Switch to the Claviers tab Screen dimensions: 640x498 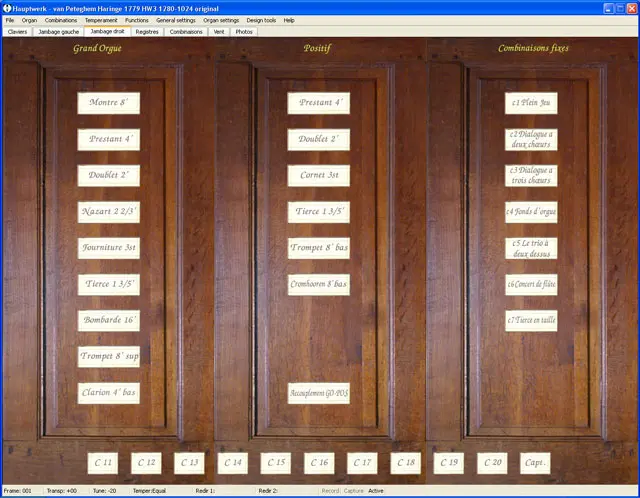click(x=17, y=31)
